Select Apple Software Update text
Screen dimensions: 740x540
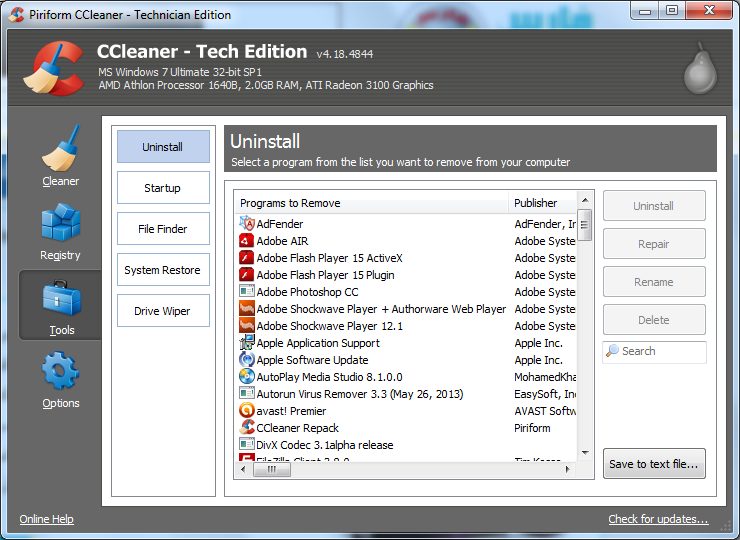312,360
